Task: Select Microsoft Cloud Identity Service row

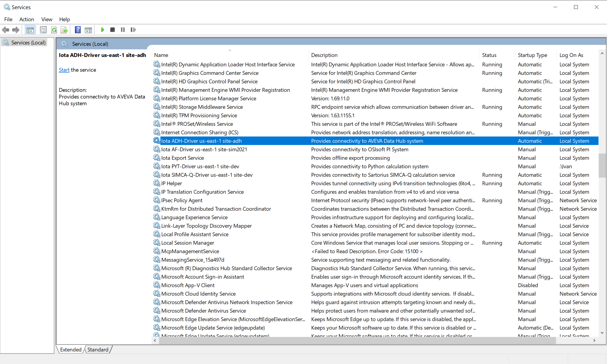Action: point(375,294)
